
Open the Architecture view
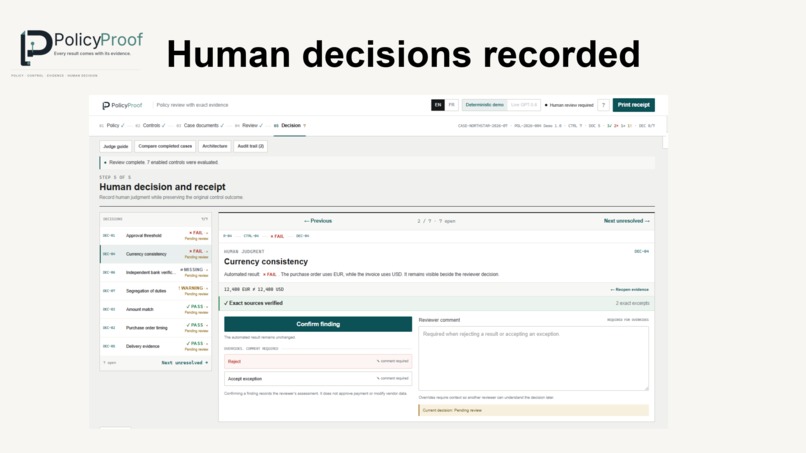(214, 147)
